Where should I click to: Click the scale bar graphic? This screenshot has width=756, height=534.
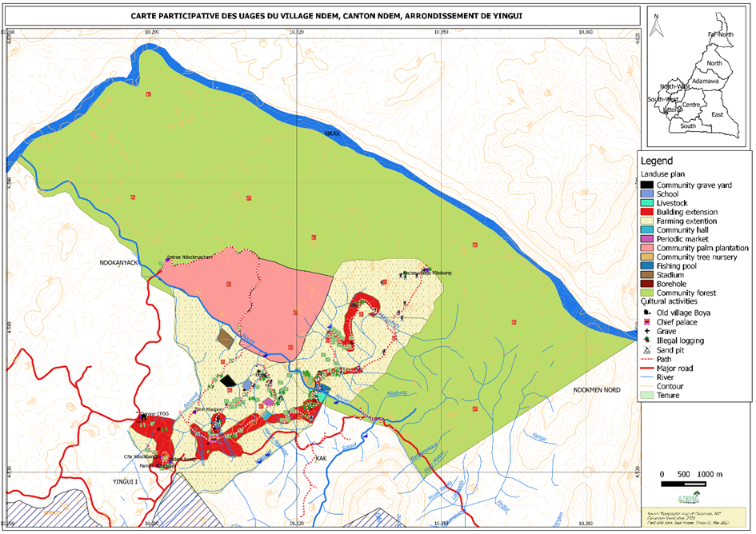684,484
